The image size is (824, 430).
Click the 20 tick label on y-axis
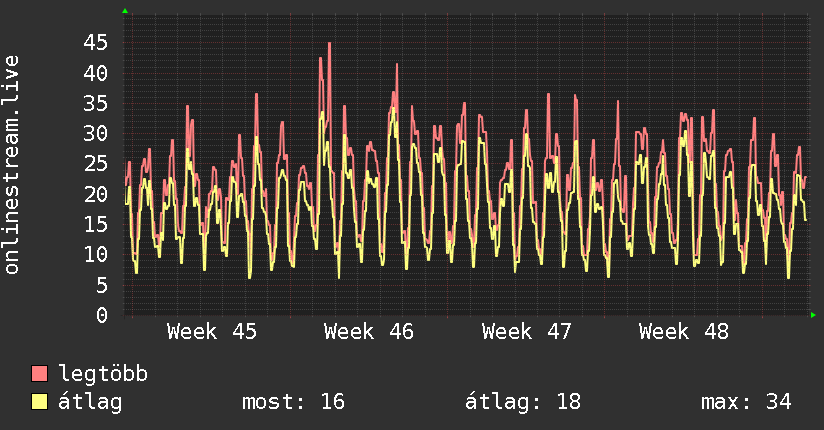(95, 194)
